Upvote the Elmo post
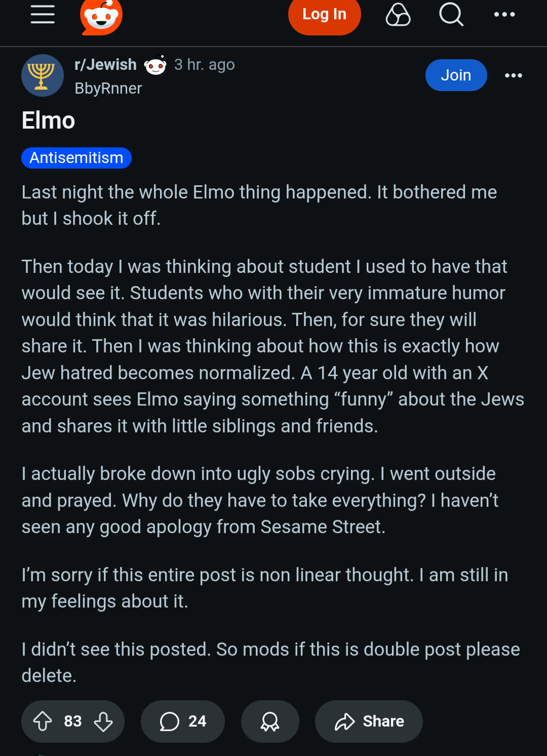Image resolution: width=547 pixels, height=756 pixels. 43,721
